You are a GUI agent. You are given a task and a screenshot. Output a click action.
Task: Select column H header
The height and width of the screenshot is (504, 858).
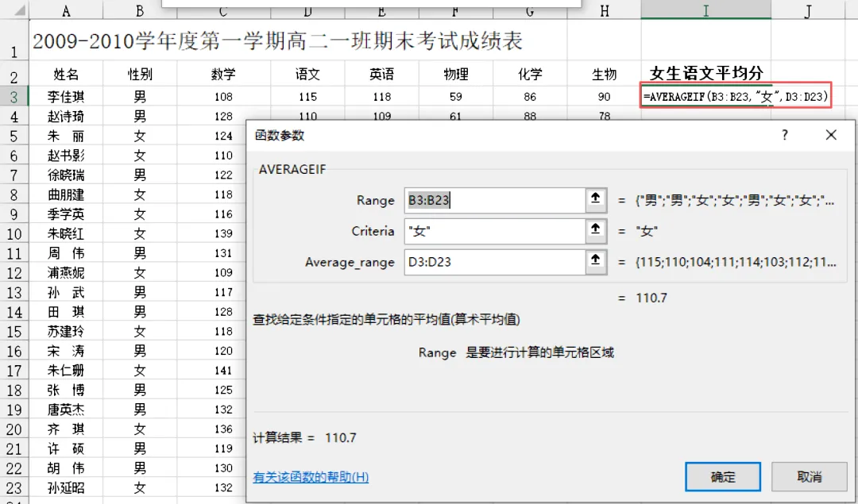point(604,11)
